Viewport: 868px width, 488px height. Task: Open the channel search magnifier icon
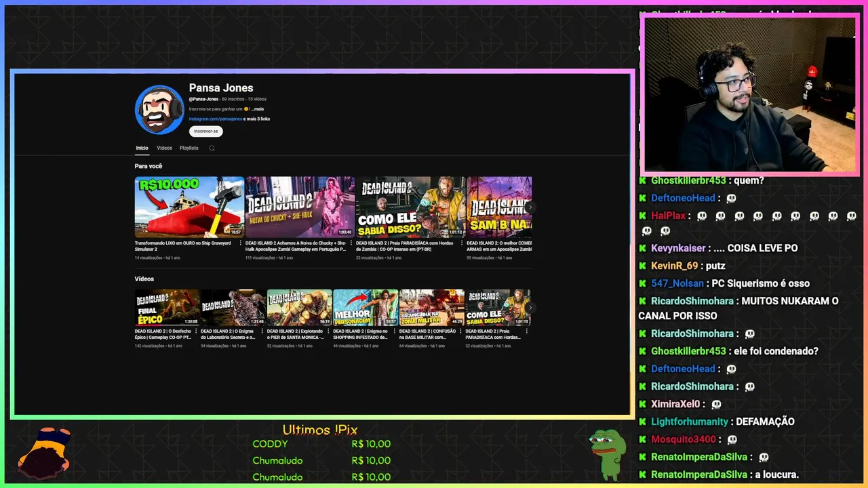(212, 148)
